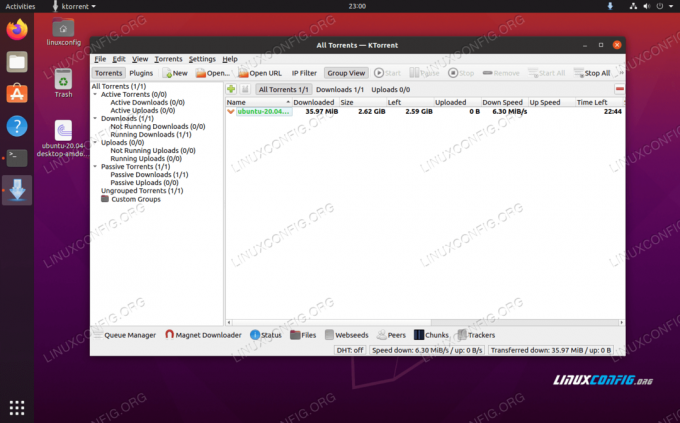Collapse the Passive Torrents tree group
680x423 pixels.
pyautogui.click(x=95, y=166)
